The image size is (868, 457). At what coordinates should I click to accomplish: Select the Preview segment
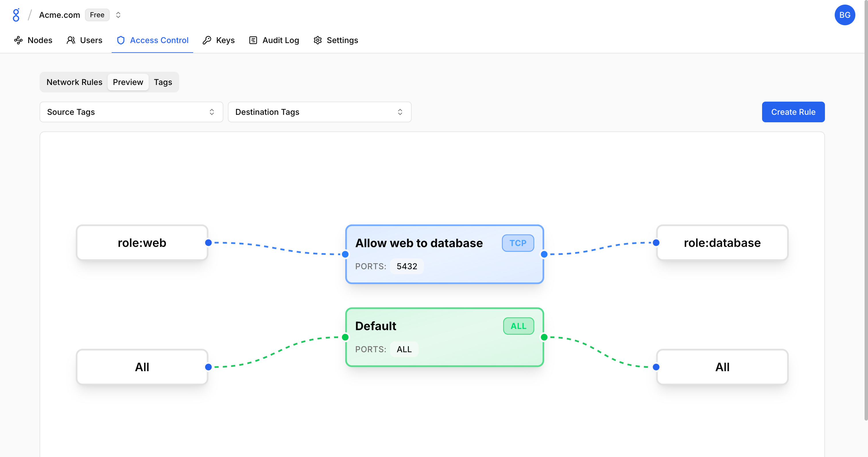[x=128, y=82]
